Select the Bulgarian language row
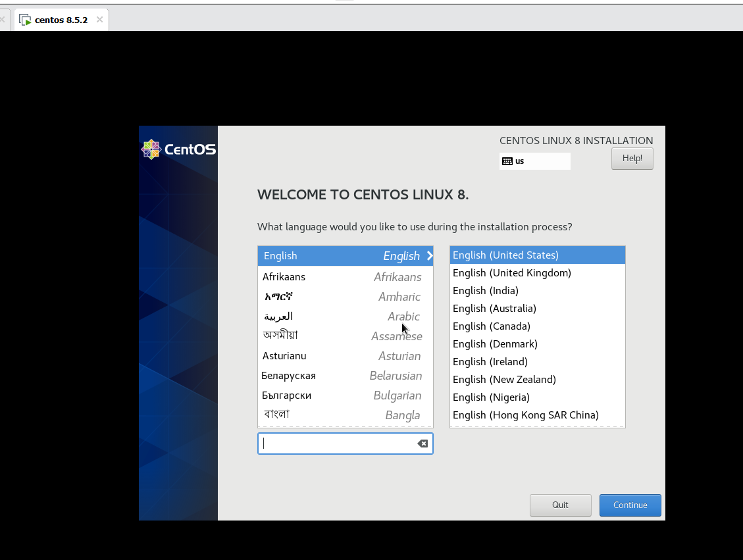The image size is (743, 560). pos(346,395)
